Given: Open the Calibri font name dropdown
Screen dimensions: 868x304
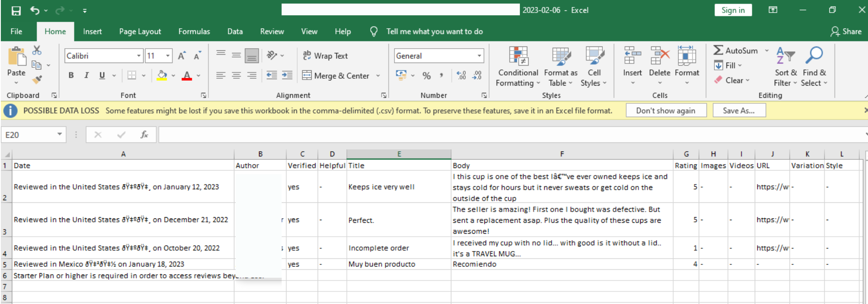Looking at the screenshot, I should 139,56.
